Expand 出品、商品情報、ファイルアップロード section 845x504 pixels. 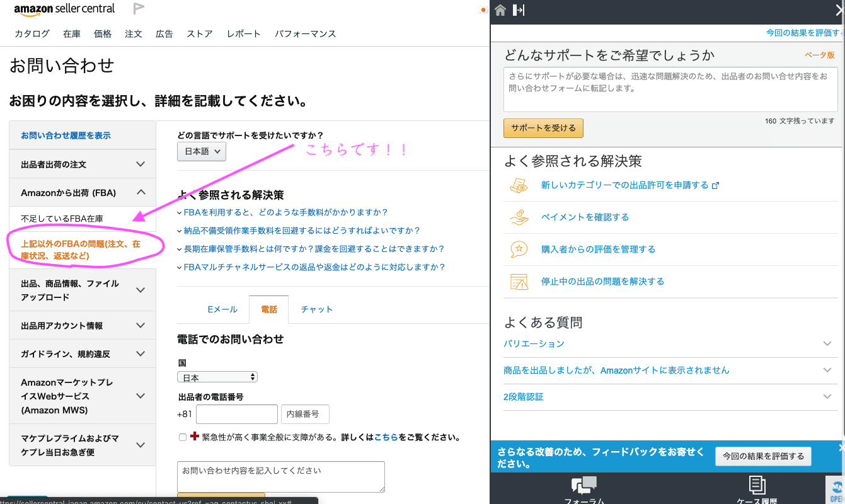pyautogui.click(x=83, y=290)
